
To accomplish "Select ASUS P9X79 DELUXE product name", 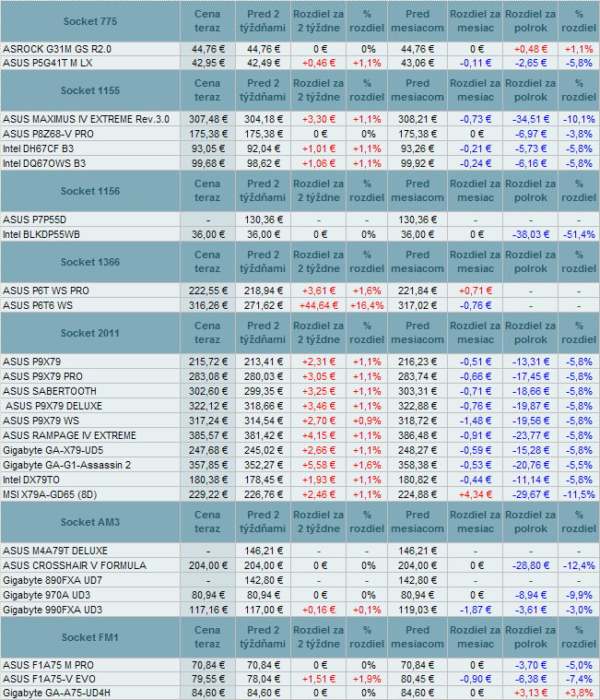I will click(x=54, y=406).
